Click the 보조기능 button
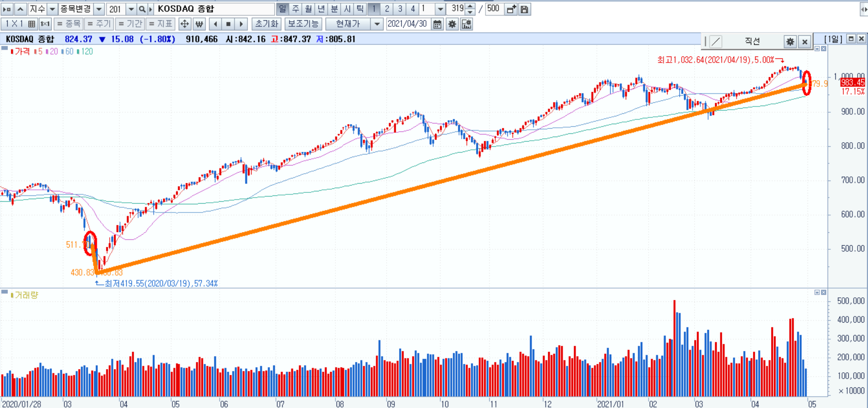 (x=303, y=24)
